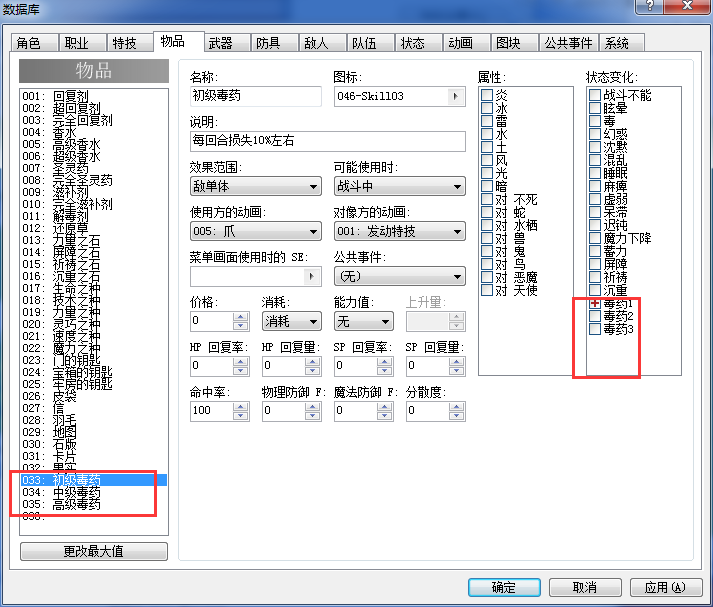Switch to the 队伍 tab
Image resolution: width=713 pixels, height=607 pixels.
(x=370, y=43)
